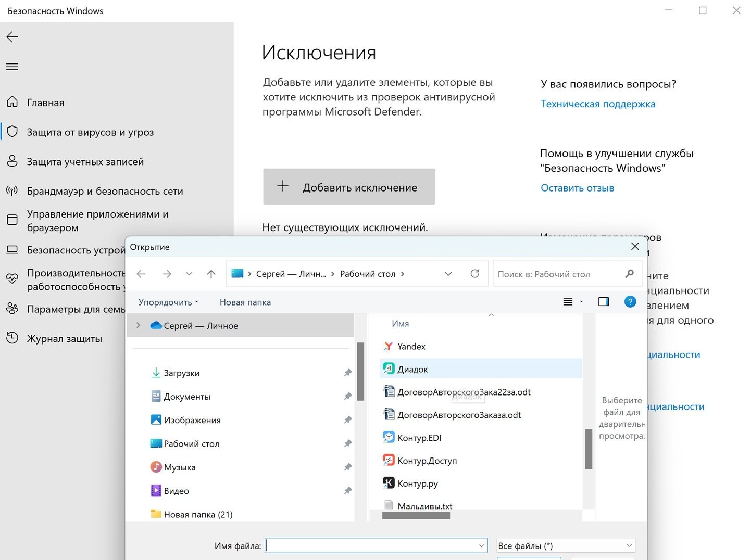The width and height of the screenshot is (750, 560).
Task: Expand the chevron after Рабочий стол breadcrumb
Action: pos(403,274)
